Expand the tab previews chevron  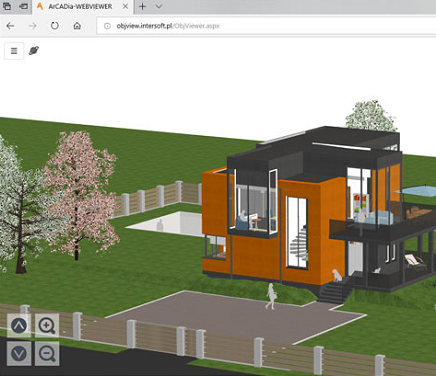click(x=159, y=6)
